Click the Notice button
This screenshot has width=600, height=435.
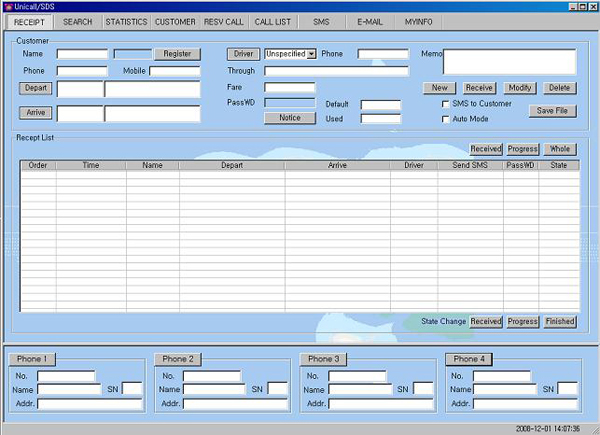tap(289, 118)
